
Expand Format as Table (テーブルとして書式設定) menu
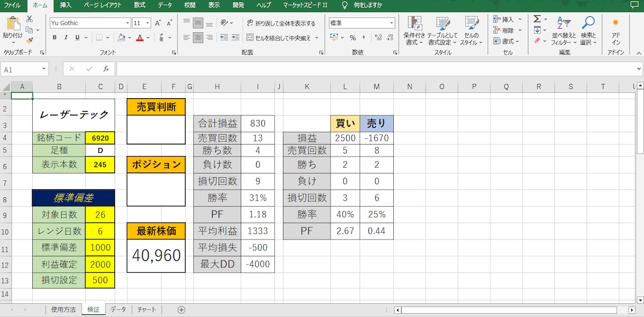click(x=443, y=31)
